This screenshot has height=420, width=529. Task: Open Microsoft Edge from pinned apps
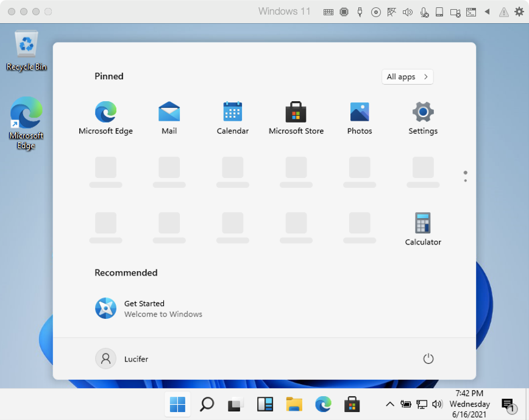(105, 118)
